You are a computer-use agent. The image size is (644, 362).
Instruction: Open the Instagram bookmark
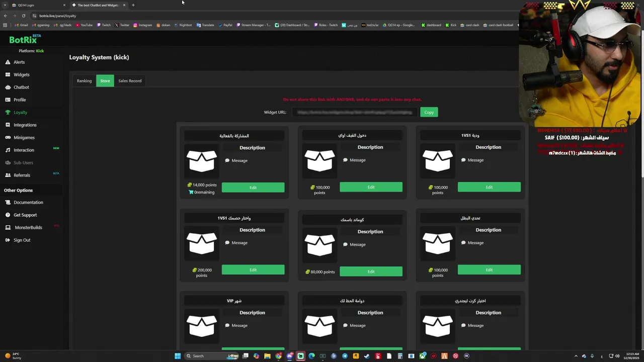(x=143, y=25)
